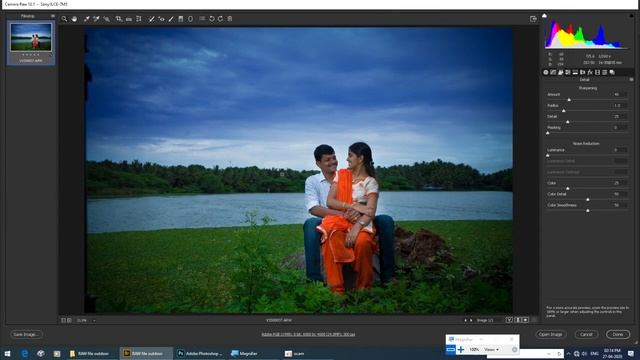Select the Red Eye Removal tool
Screen dimensions: 640x360
(x=161, y=19)
